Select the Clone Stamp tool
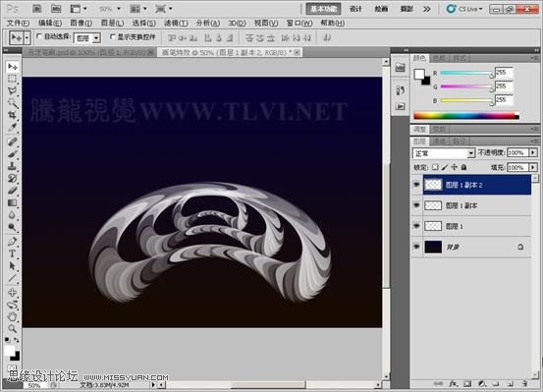Viewport: 543px width, 392px height. click(x=13, y=166)
